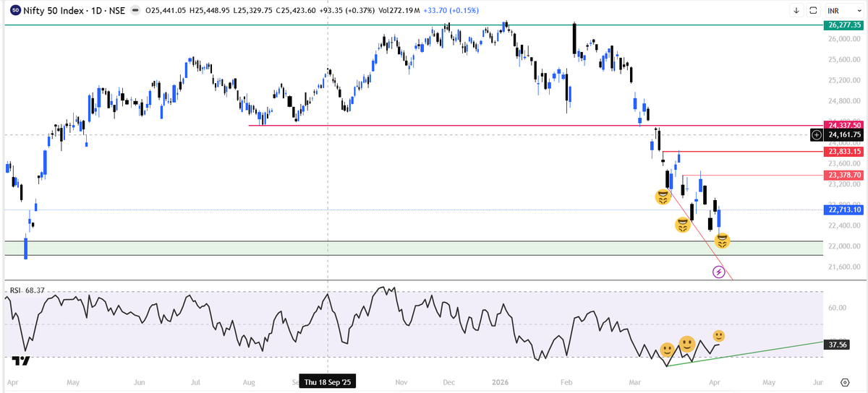Select the sunglasses emoji touching the green support zone
Screen dimensions: 868x393
pyautogui.click(x=722, y=241)
